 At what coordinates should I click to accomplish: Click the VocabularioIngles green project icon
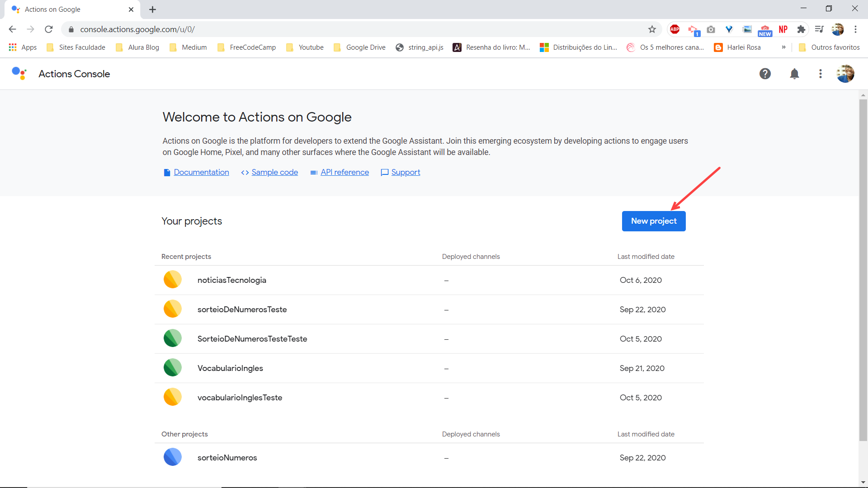(172, 368)
